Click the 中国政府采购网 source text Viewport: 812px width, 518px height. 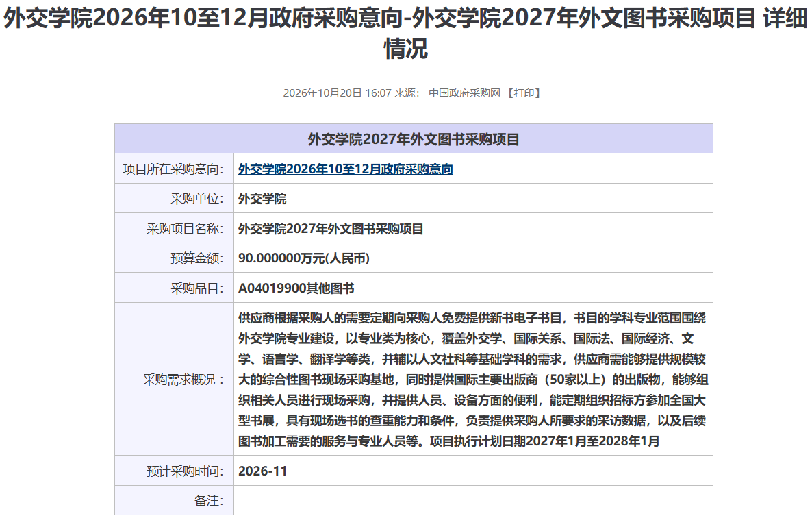464,93
